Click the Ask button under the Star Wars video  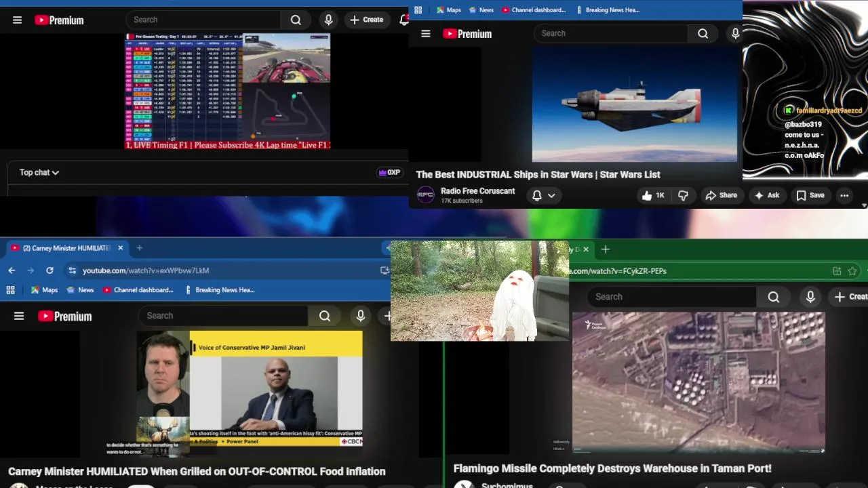(x=767, y=195)
